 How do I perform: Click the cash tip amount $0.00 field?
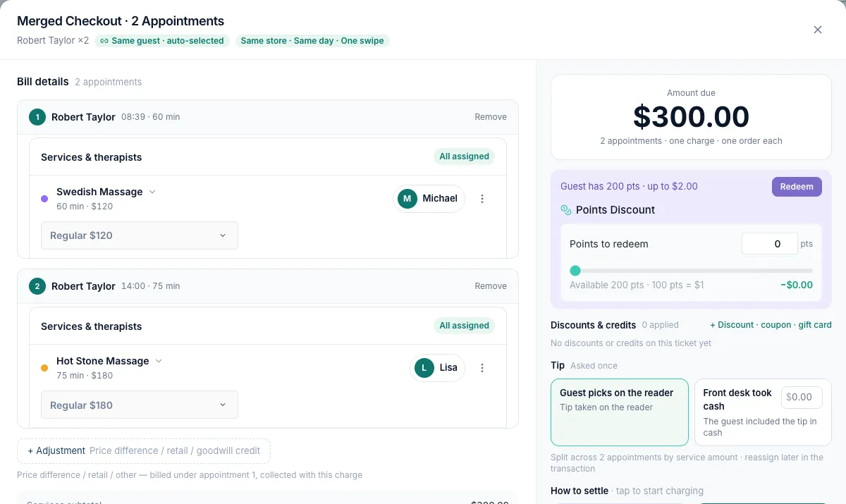pos(802,397)
